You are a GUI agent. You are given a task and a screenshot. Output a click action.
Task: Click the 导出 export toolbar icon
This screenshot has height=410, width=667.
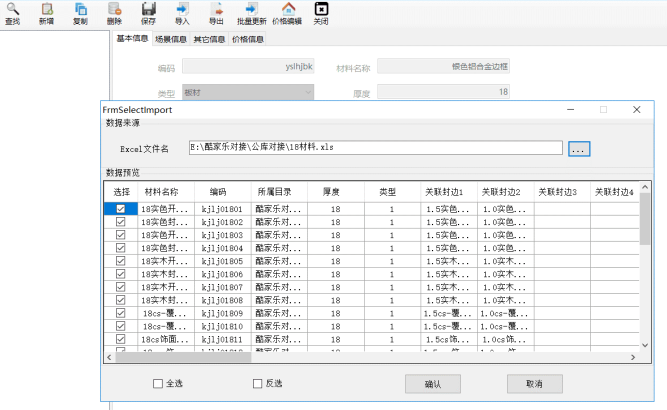tap(216, 14)
